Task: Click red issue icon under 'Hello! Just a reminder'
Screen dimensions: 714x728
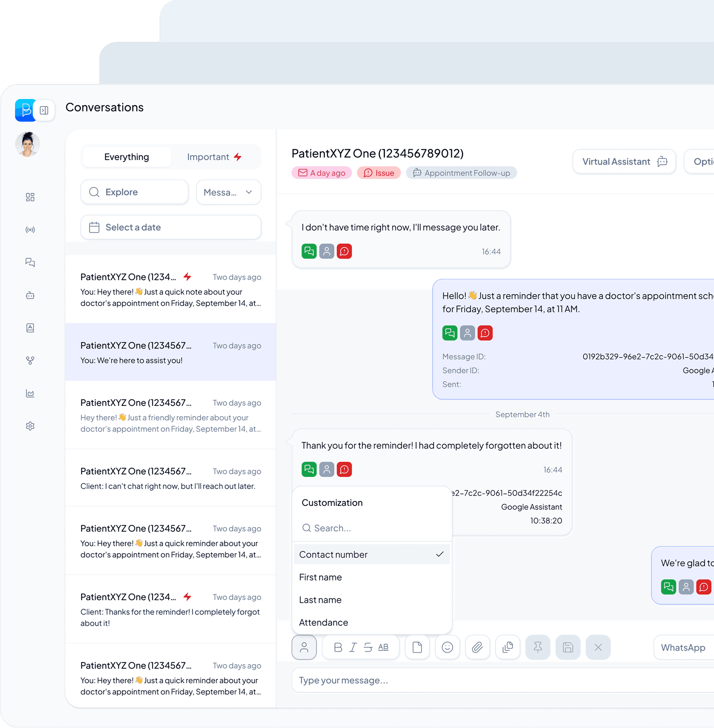Action: coord(485,333)
